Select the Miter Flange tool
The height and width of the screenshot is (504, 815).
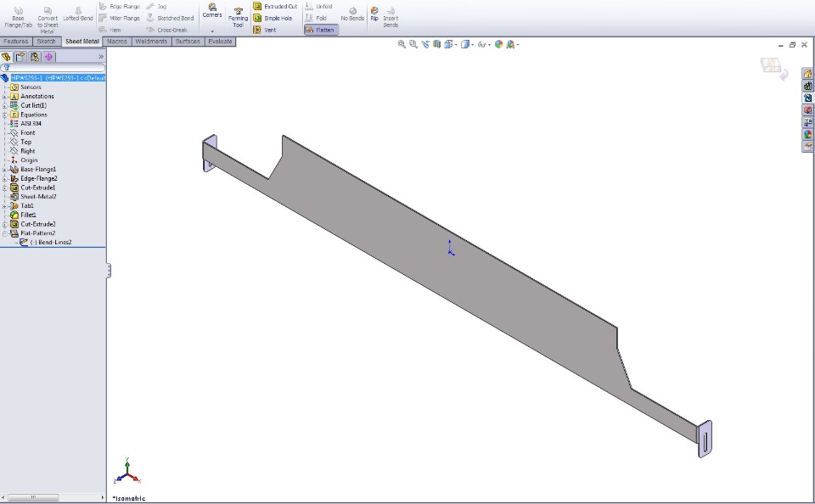tap(120, 18)
